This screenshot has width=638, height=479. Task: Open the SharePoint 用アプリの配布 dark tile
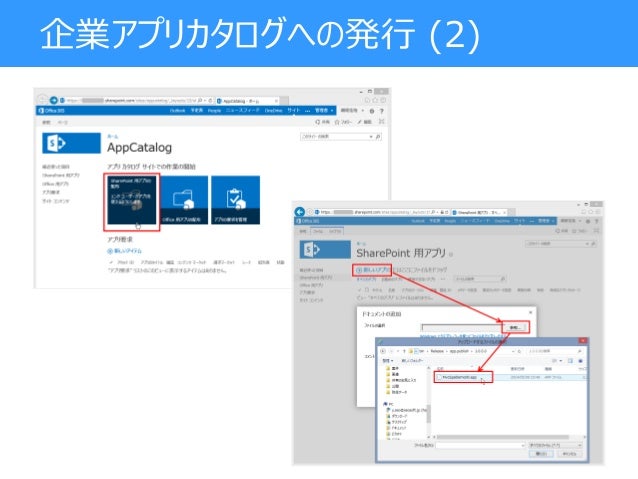pyautogui.click(x=131, y=200)
